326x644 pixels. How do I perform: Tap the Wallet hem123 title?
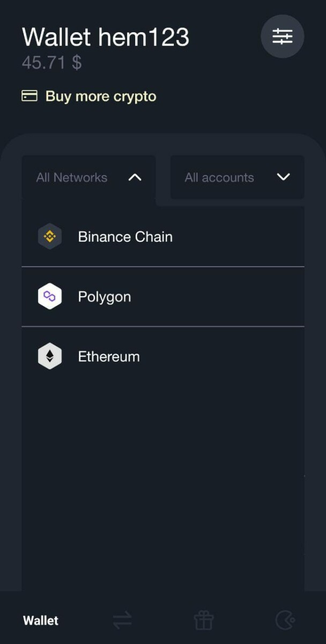(106, 38)
